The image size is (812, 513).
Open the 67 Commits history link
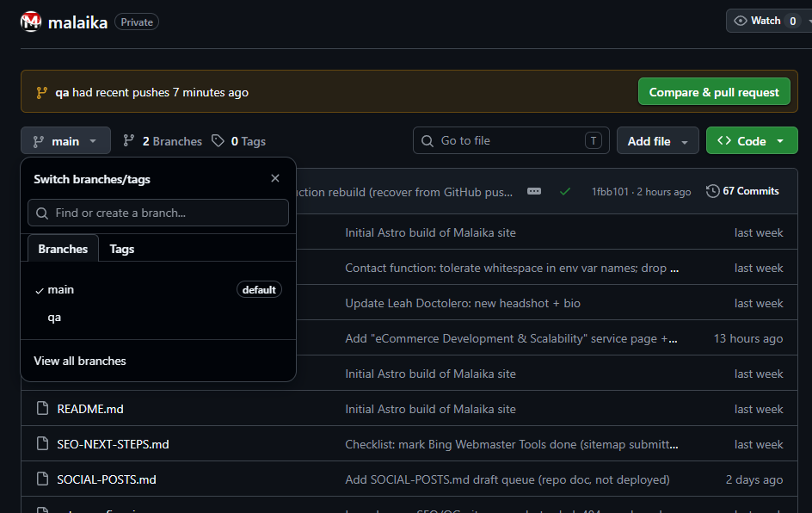[742, 191]
